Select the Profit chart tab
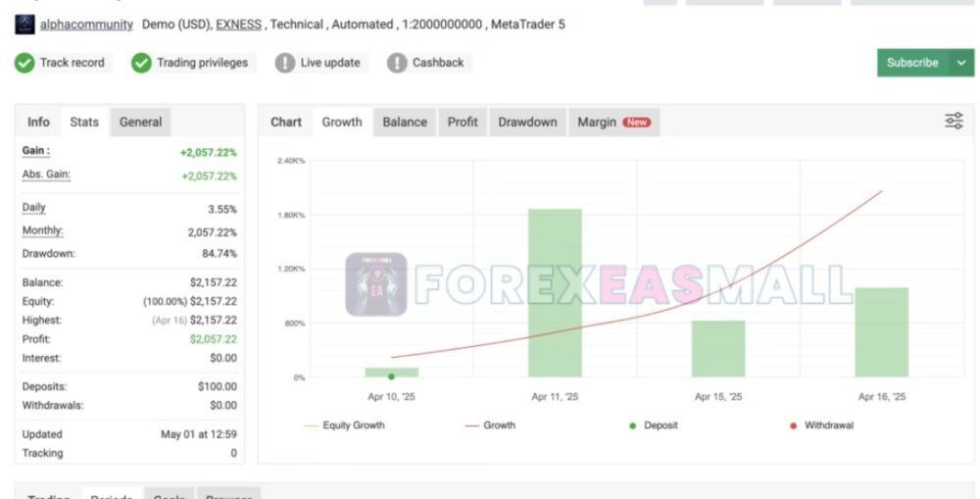 click(463, 122)
